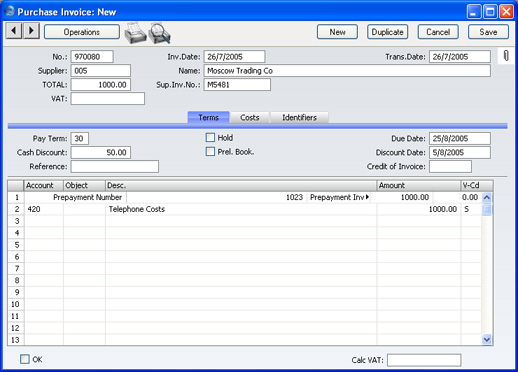Click the Reference field
The image size is (518, 372).
click(115, 166)
